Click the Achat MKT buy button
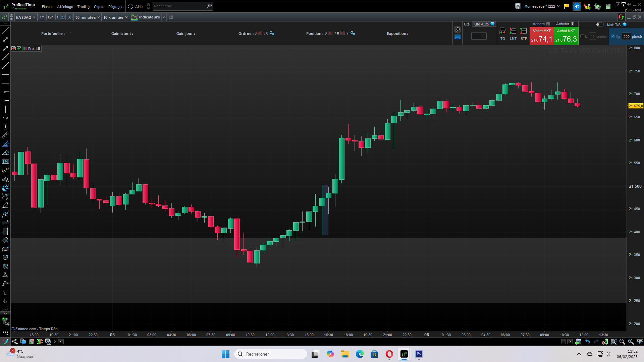 tap(566, 36)
